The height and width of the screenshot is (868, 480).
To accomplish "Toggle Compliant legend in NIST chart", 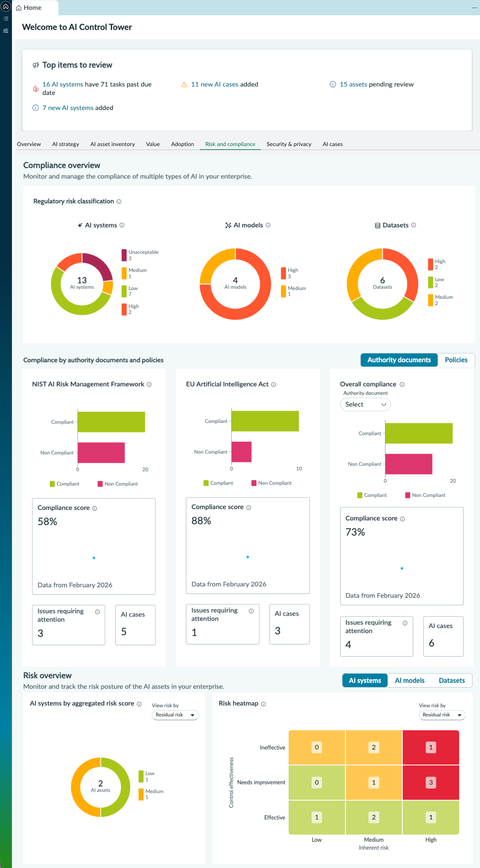I will tap(64, 484).
